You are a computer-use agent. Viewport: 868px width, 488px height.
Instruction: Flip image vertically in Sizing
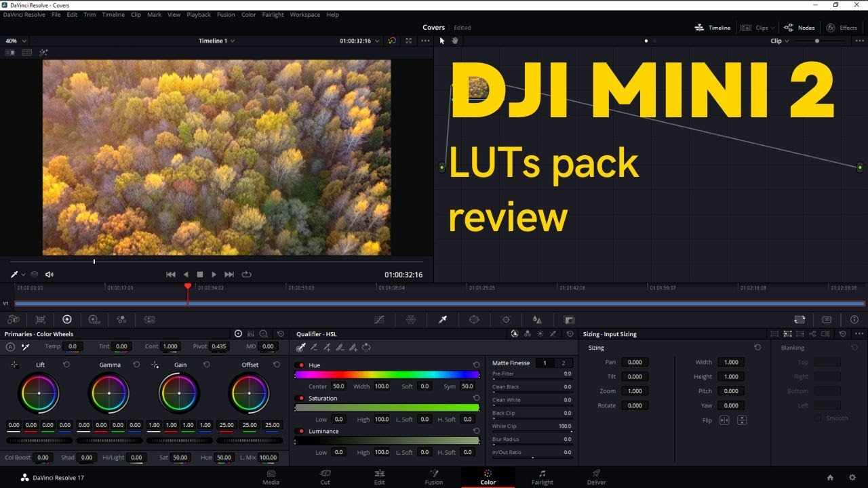click(x=742, y=420)
